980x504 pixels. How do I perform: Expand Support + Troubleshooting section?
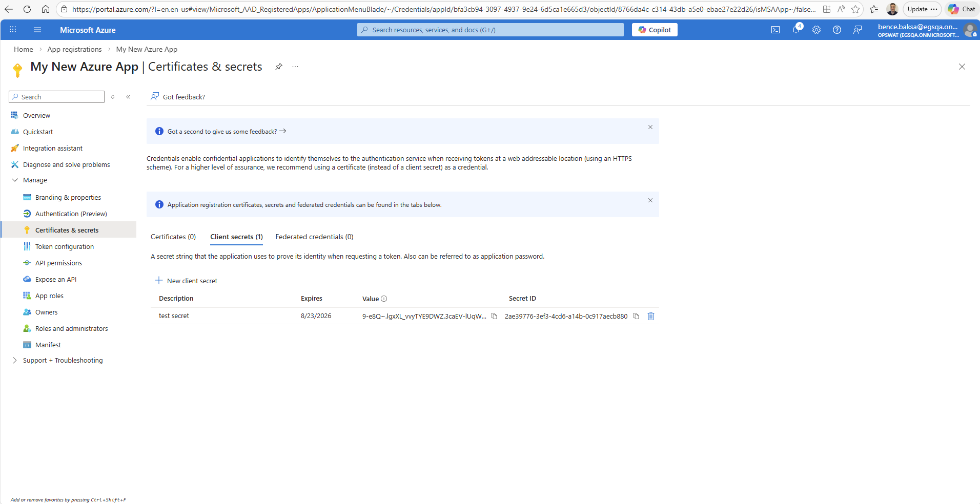click(x=15, y=361)
